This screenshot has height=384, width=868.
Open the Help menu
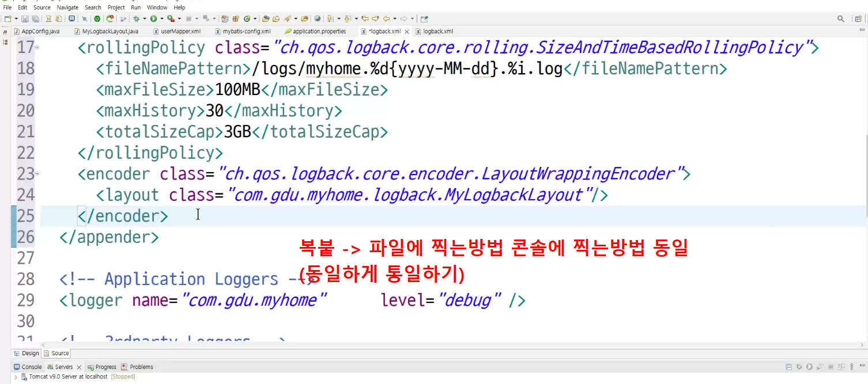[x=180, y=7]
